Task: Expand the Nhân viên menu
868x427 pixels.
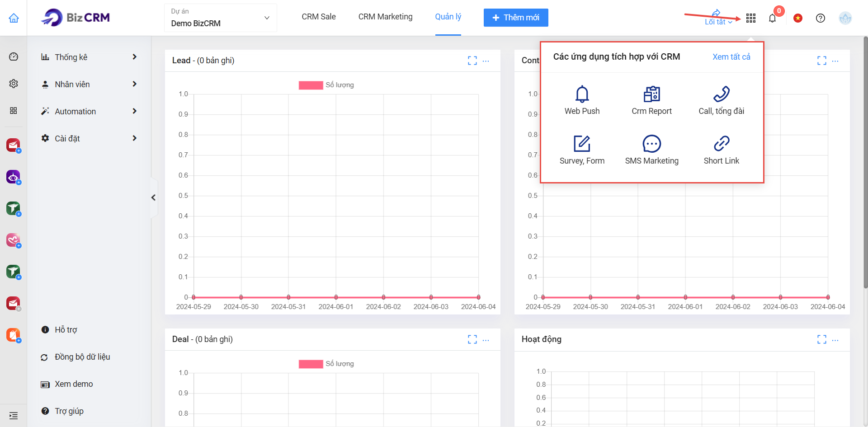Action: tap(89, 84)
